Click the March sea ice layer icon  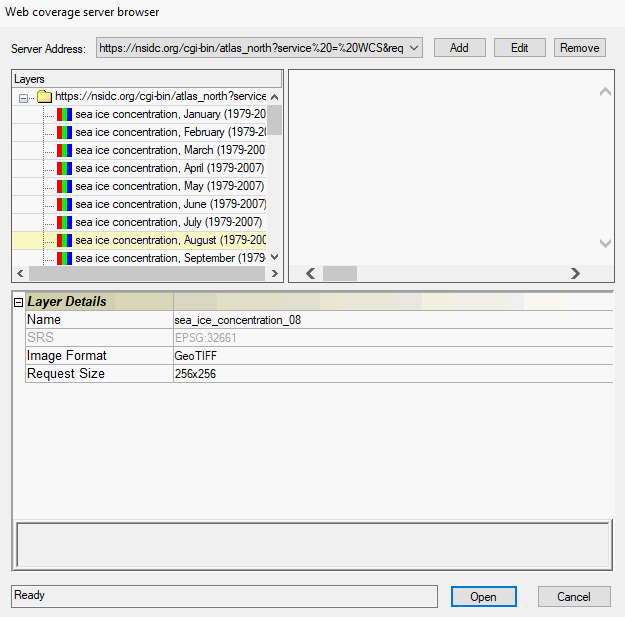pos(64,150)
